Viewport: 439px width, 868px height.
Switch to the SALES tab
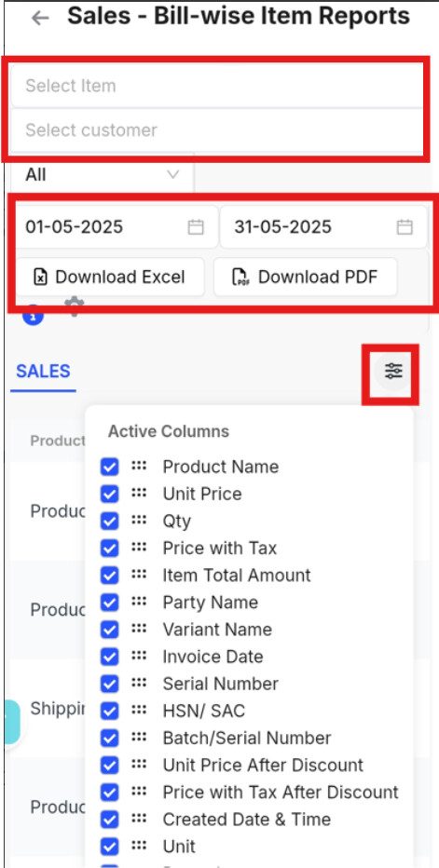coord(43,372)
